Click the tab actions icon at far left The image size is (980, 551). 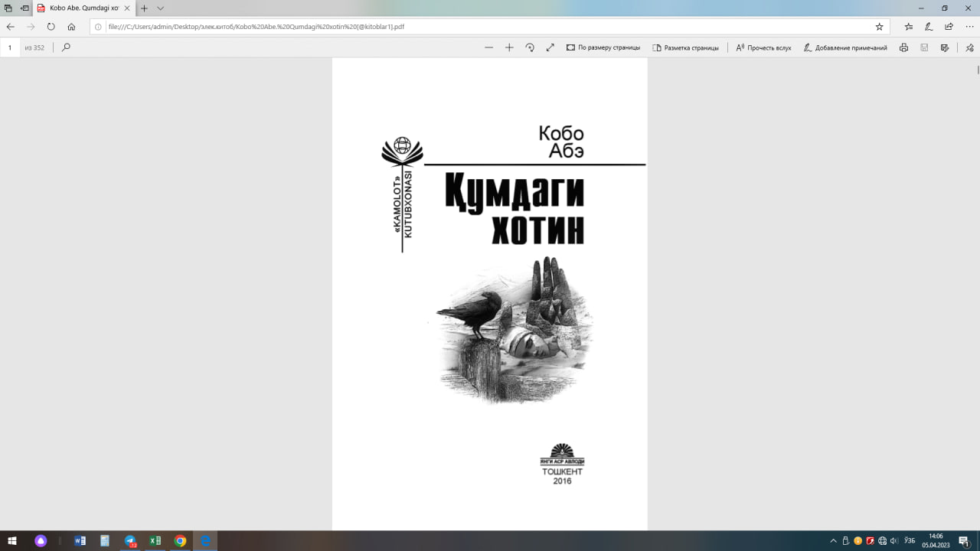point(8,8)
